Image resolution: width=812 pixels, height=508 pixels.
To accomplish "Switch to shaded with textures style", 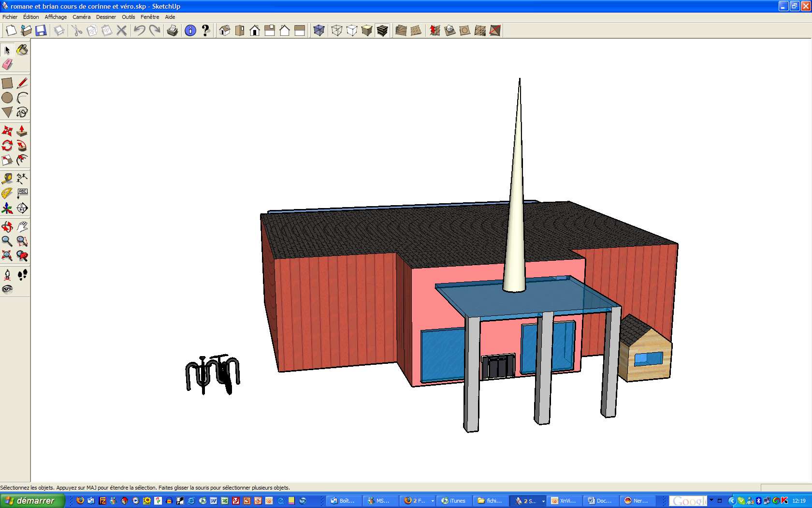I will pos(382,30).
